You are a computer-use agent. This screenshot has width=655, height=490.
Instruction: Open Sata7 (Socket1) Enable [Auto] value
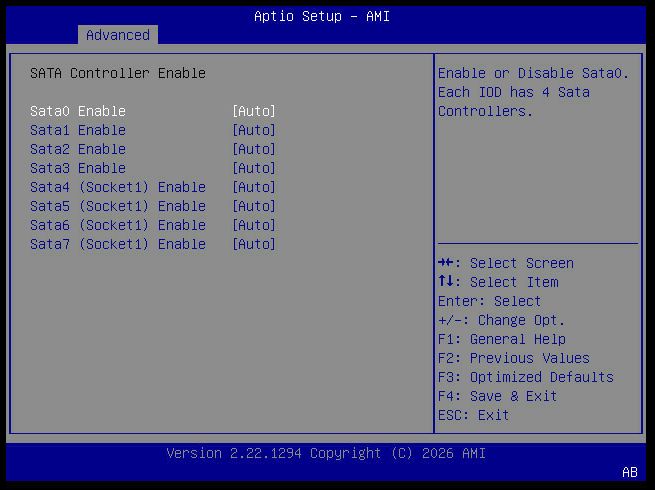254,244
